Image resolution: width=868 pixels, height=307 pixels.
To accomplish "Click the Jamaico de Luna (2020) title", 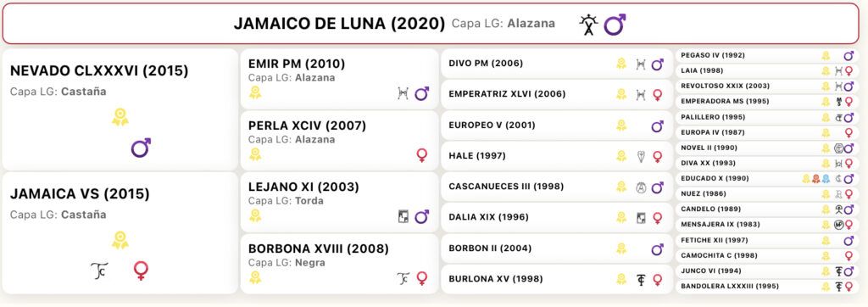I will 339,23.
